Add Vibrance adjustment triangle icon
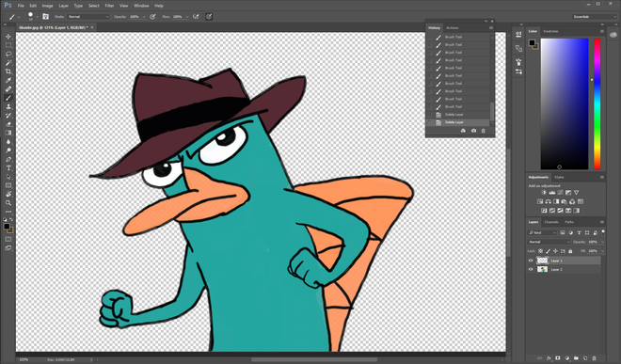The height and width of the screenshot is (364, 621). tap(577, 193)
